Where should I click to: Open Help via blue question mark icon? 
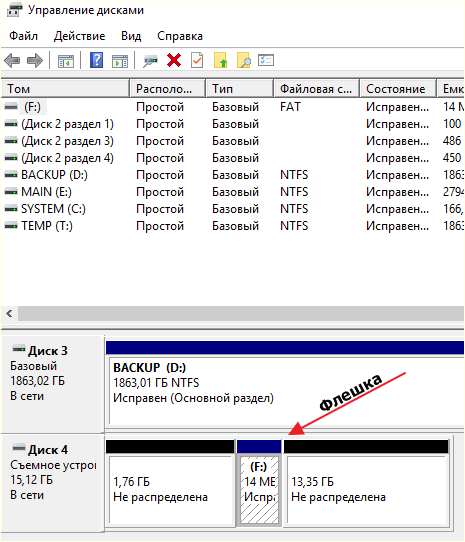coord(96,60)
